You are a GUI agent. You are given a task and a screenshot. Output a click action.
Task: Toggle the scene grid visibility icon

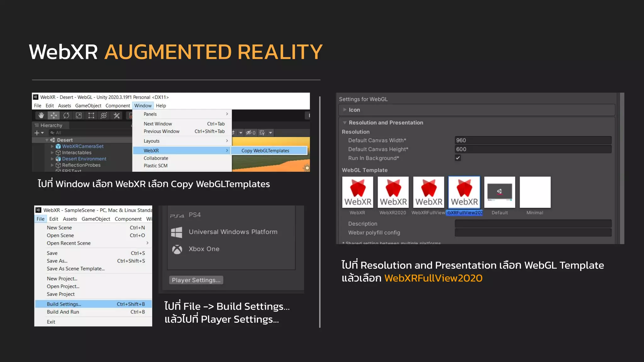262,133
